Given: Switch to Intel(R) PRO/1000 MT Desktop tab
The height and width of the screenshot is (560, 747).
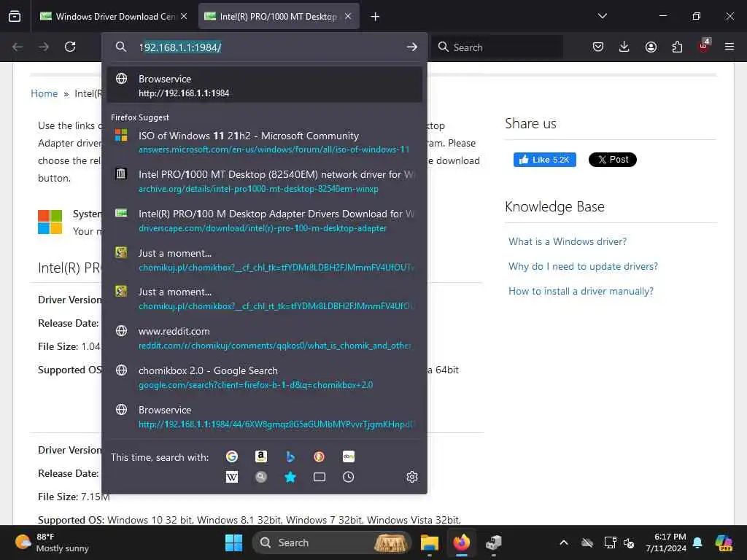Looking at the screenshot, I should tap(279, 16).
